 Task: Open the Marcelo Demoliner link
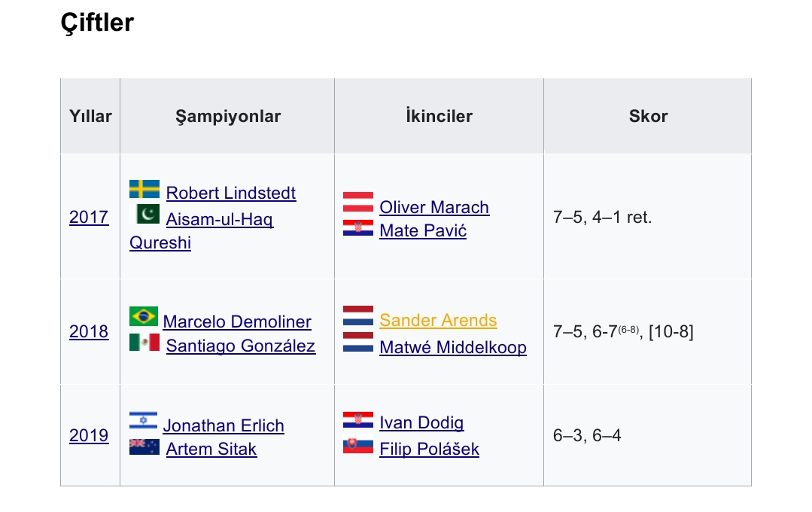coord(237,322)
